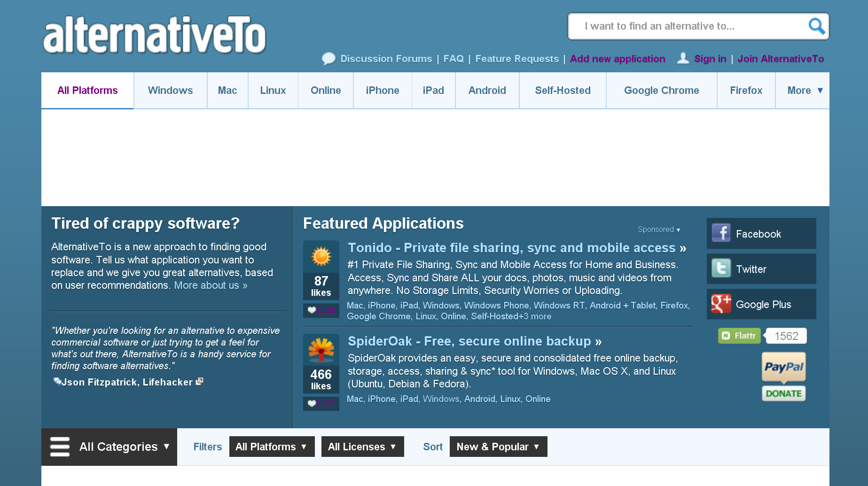The width and height of the screenshot is (868, 486).
Task: Click the hamburger menu icon beside All Categories
Action: pos(60,447)
